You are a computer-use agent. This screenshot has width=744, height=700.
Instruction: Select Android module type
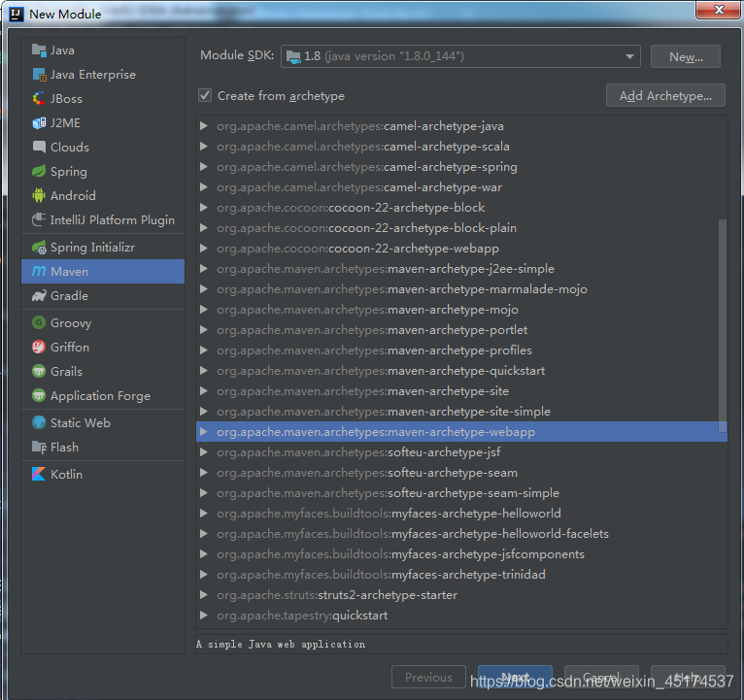coord(103,195)
